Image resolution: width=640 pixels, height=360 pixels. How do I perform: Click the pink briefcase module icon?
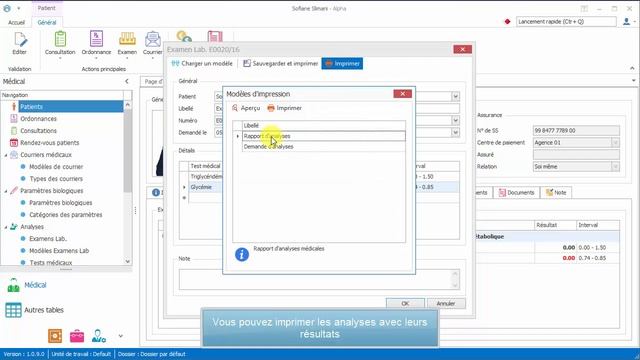[77, 336]
